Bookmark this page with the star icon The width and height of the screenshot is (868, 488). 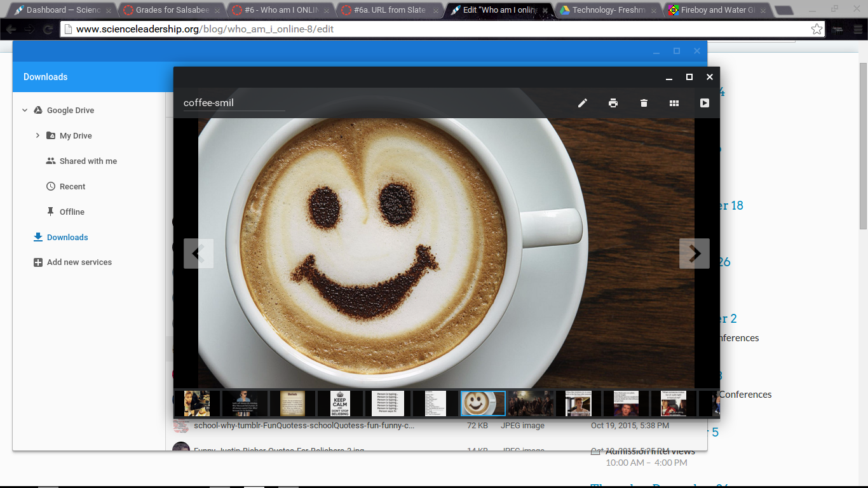[x=817, y=29]
